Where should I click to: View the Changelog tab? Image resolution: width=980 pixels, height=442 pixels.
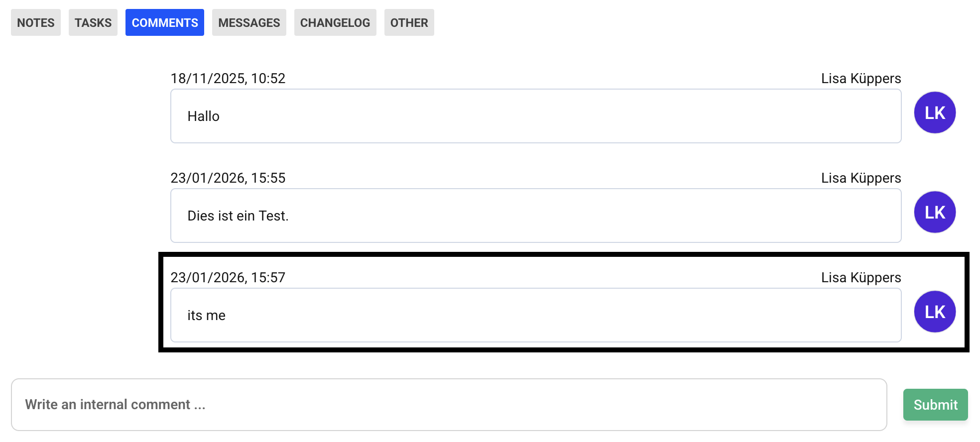[335, 22]
